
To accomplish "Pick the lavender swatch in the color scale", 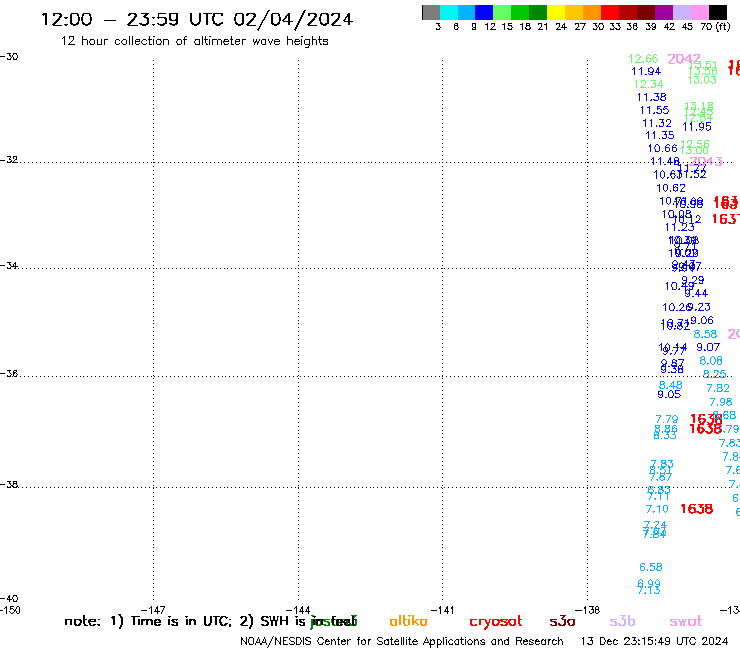I will (681, 12).
